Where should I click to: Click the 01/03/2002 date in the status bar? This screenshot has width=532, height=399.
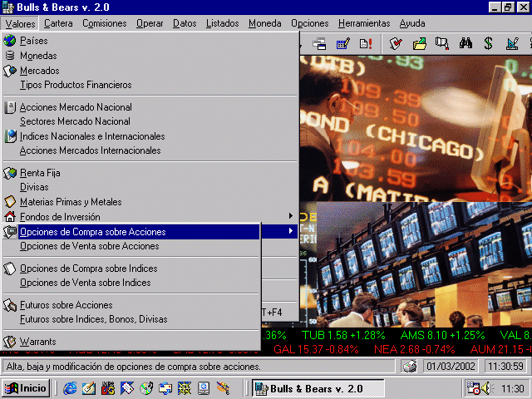click(451, 367)
